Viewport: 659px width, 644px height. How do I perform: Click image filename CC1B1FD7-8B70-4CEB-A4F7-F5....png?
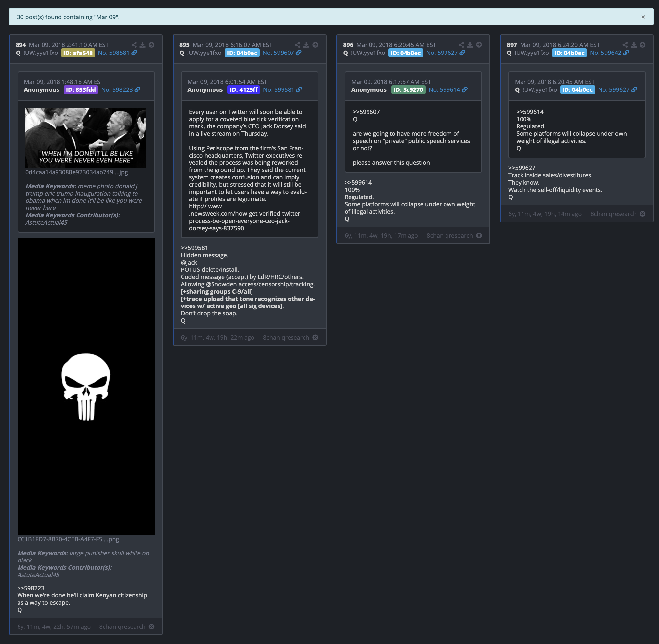[x=68, y=539]
